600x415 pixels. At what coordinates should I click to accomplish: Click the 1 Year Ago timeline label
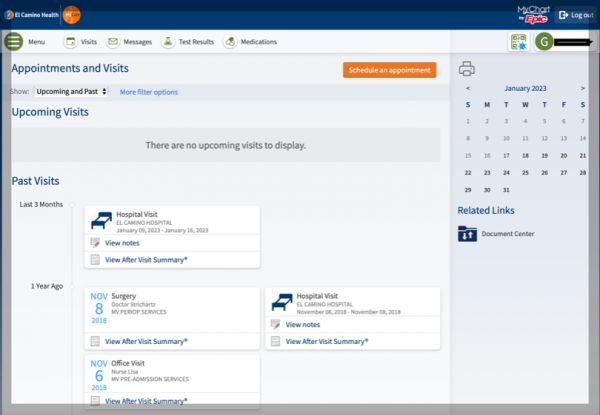click(47, 286)
